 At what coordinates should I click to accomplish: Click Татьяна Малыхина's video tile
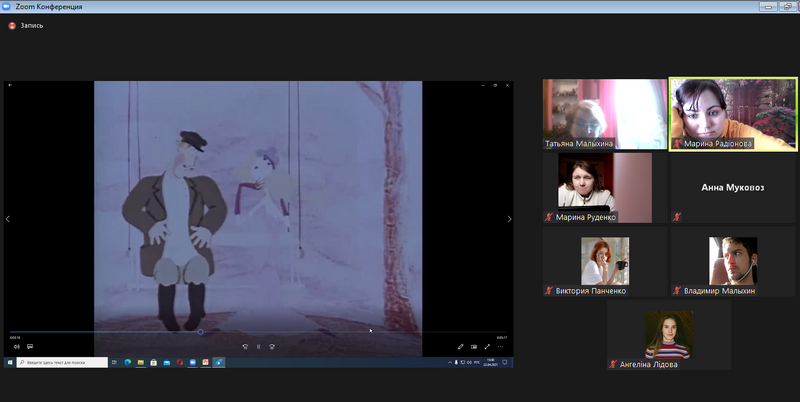coord(605,114)
